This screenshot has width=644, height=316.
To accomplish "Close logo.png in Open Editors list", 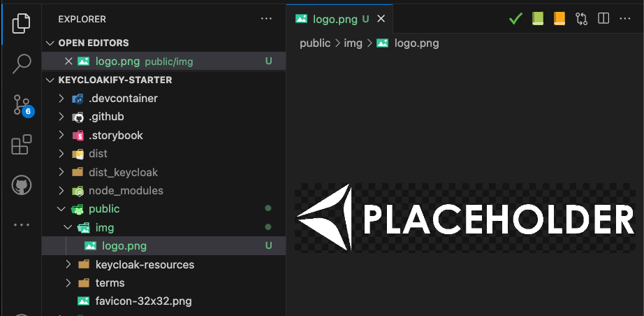I will pyautogui.click(x=68, y=62).
